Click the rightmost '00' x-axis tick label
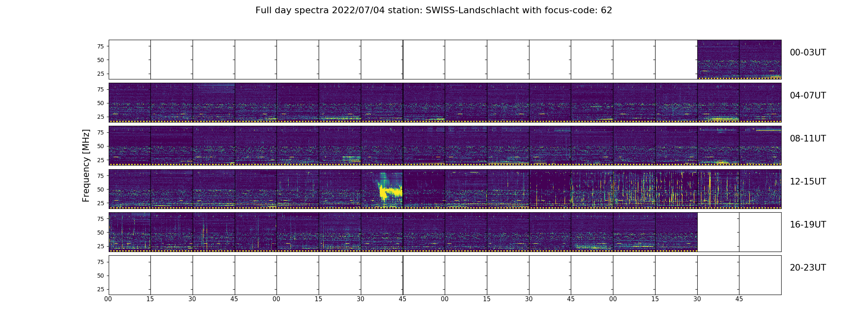This screenshot has height=331, width=868. (x=613, y=299)
